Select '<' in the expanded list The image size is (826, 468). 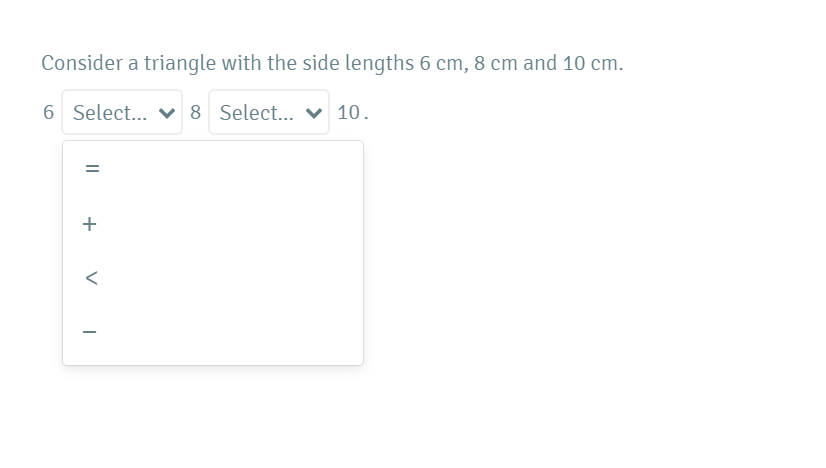[90, 277]
